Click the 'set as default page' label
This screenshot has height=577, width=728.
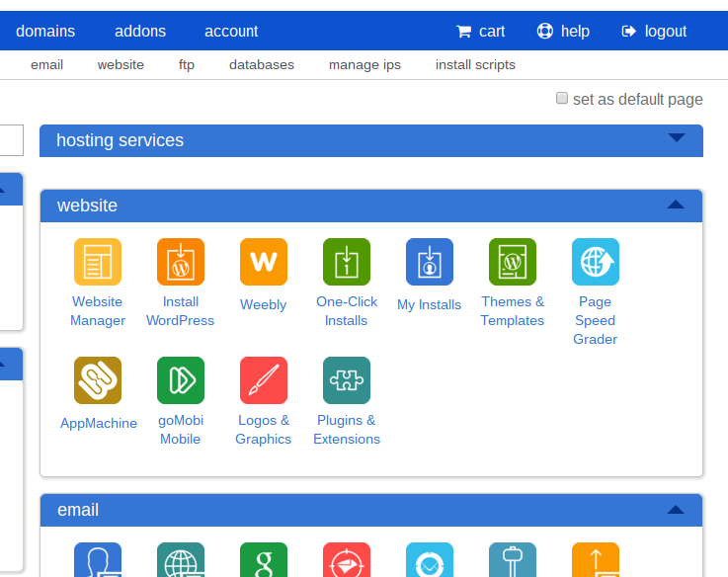click(638, 99)
